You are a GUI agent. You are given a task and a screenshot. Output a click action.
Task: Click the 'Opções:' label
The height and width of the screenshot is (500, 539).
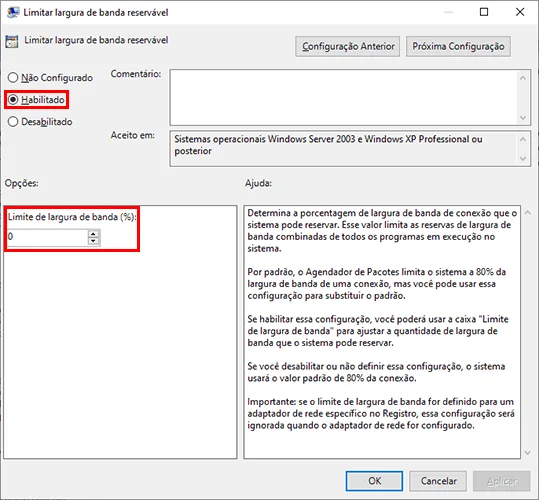coord(21,183)
